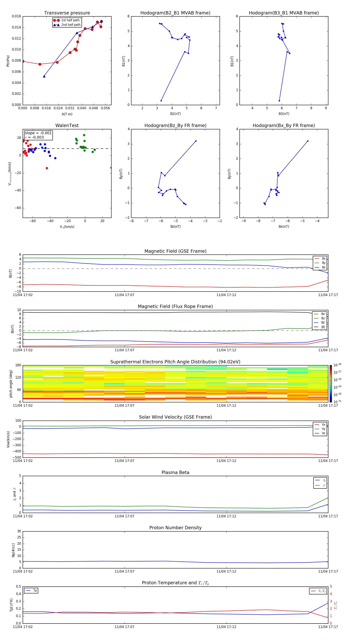
Task: Click the 'V_A(km/s)' axis label on WalenTest
Action: [67, 227]
